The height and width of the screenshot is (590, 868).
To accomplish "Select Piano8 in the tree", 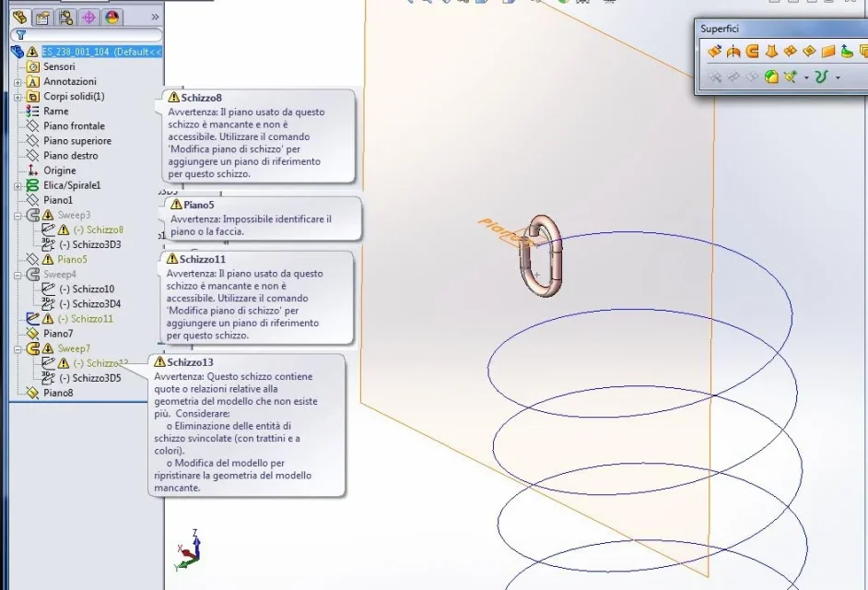I will point(57,393).
